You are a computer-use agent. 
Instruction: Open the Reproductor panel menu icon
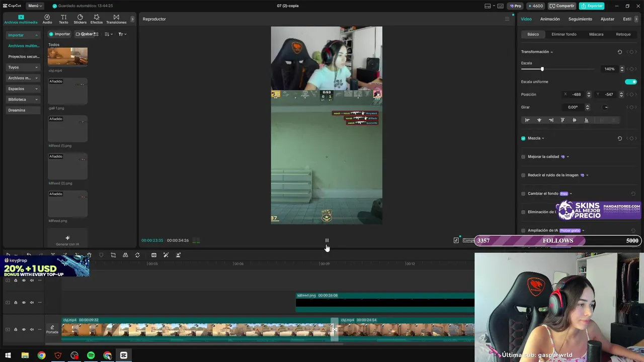coord(507,19)
